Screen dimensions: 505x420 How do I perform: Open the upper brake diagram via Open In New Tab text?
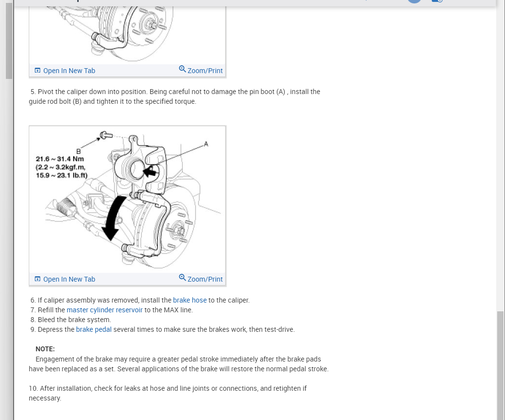point(69,71)
